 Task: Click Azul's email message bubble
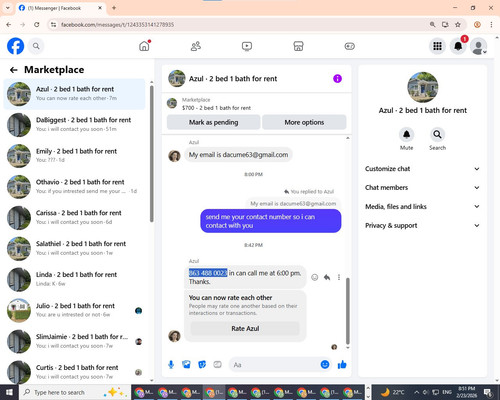click(238, 155)
